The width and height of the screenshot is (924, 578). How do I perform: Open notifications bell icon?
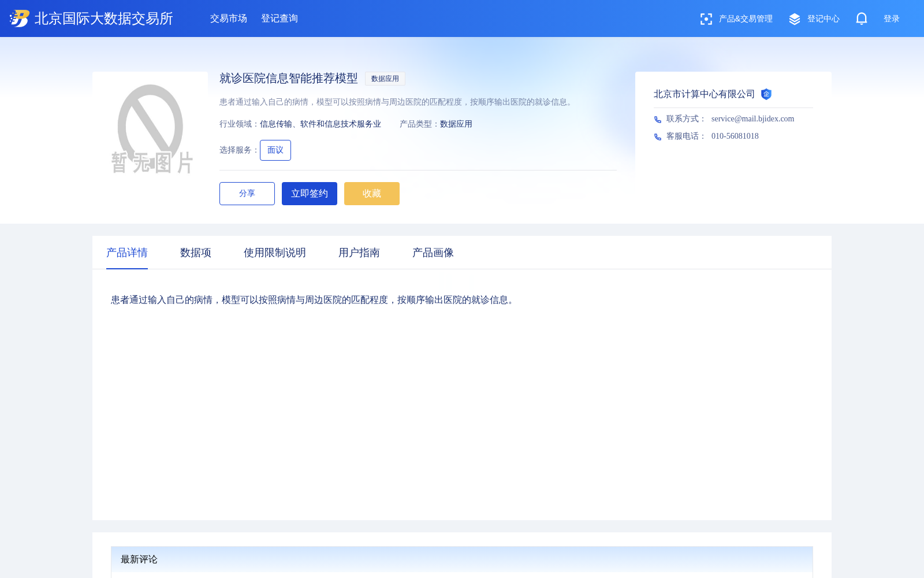tap(862, 18)
